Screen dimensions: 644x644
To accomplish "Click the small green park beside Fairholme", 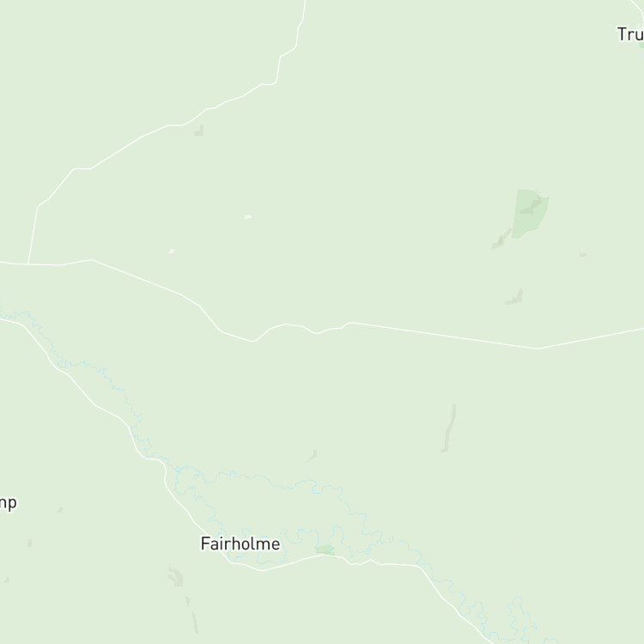I will (x=325, y=550).
